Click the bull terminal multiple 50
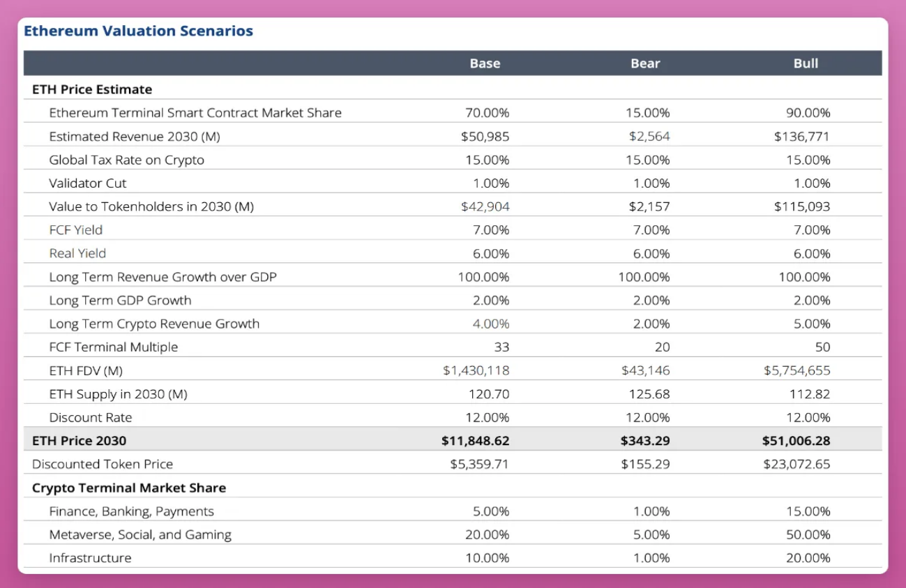Screen dimensions: 906x588 click(x=822, y=347)
